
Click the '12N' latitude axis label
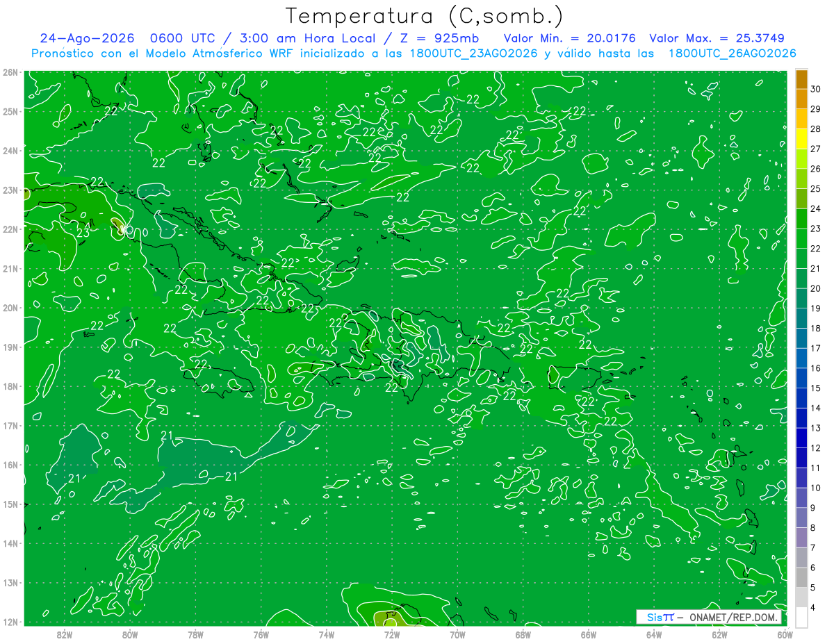[x=10, y=622]
